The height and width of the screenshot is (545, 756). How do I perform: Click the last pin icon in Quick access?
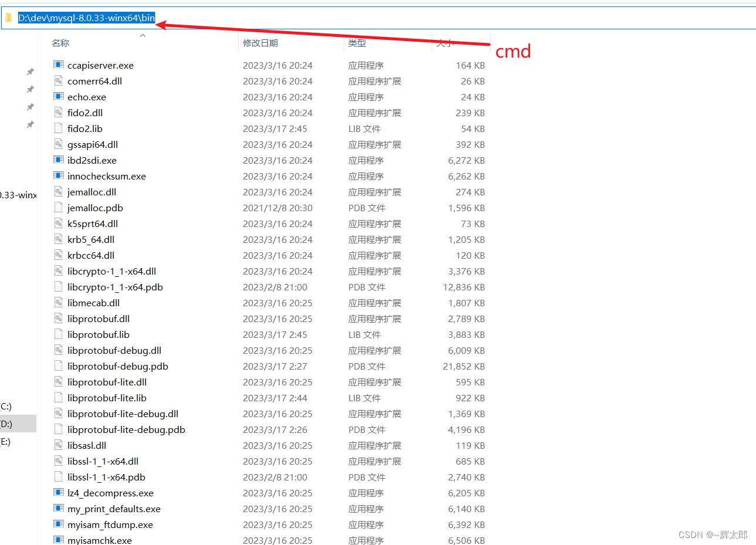(30, 124)
